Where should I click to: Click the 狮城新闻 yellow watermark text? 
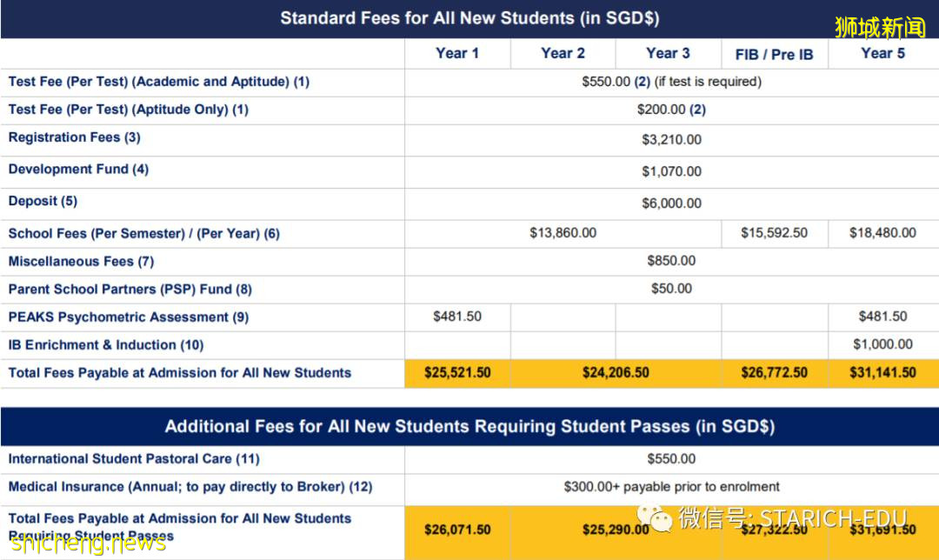(x=880, y=27)
